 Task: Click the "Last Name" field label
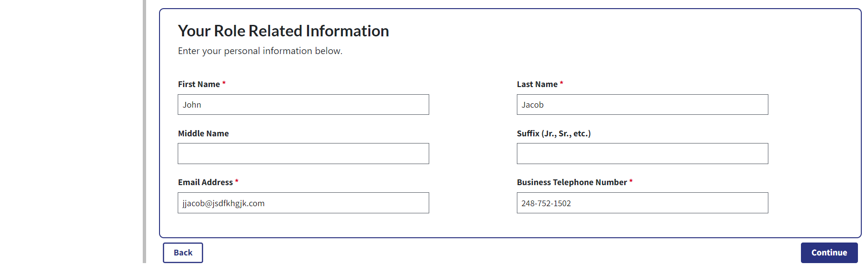(537, 84)
